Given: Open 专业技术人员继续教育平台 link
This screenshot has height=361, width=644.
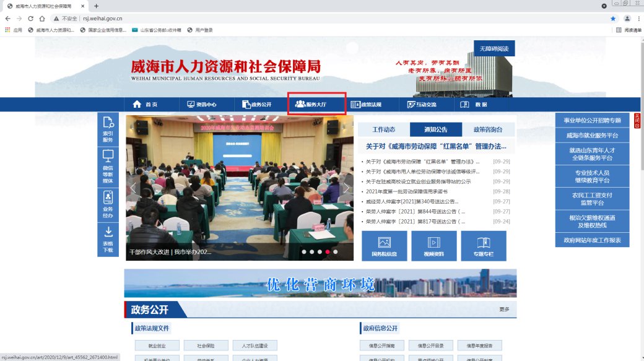Looking at the screenshot, I should click(592, 176).
